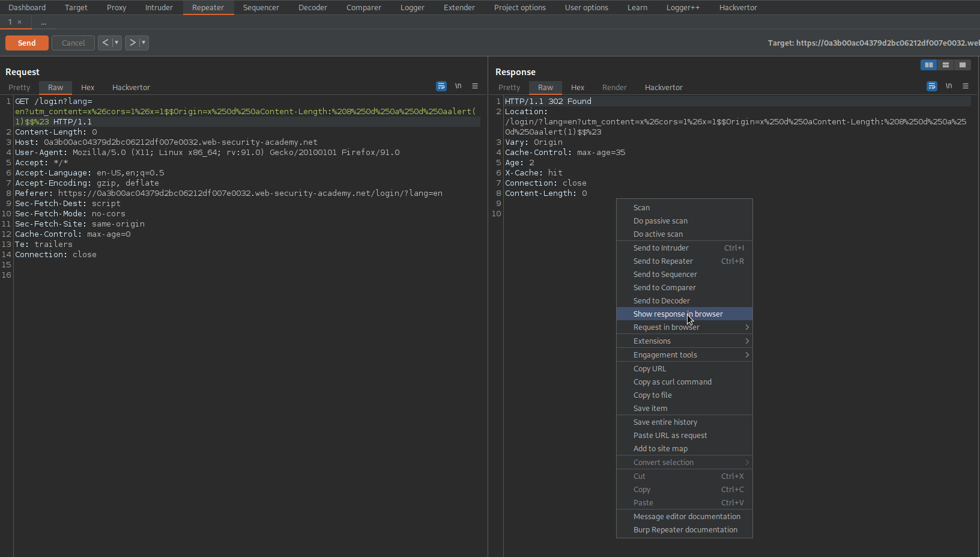Screen dimensions: 980x557
Task: Switch Request view to Pretty
Action: pos(19,88)
